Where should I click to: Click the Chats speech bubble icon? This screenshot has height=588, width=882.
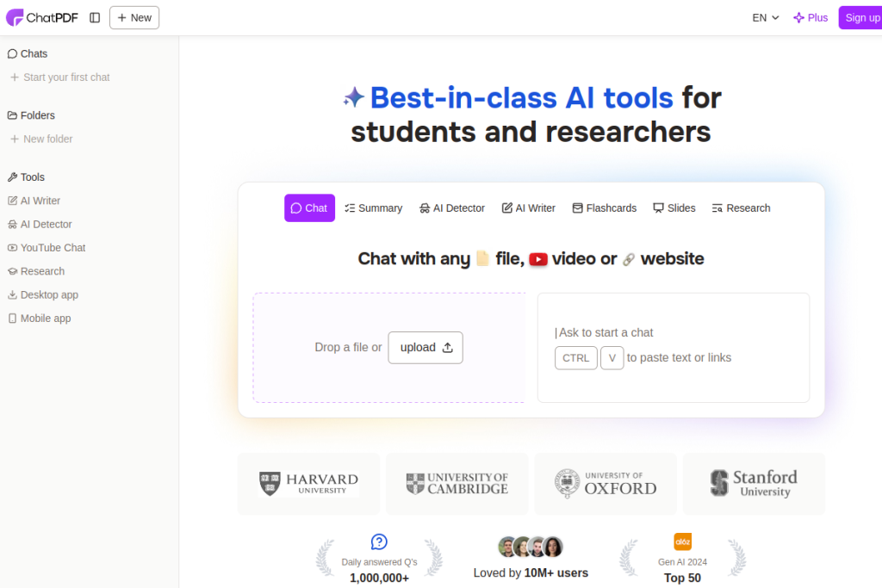click(12, 54)
